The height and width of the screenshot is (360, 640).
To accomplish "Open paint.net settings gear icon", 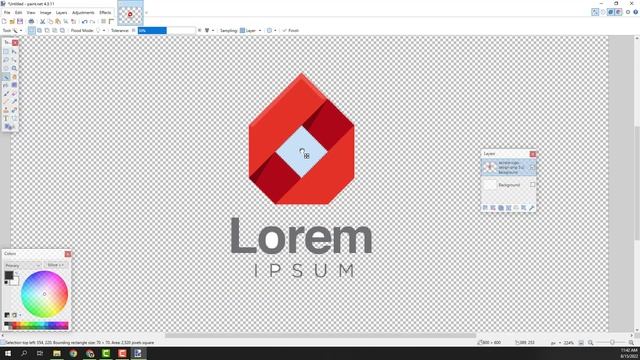I will 628,12.
